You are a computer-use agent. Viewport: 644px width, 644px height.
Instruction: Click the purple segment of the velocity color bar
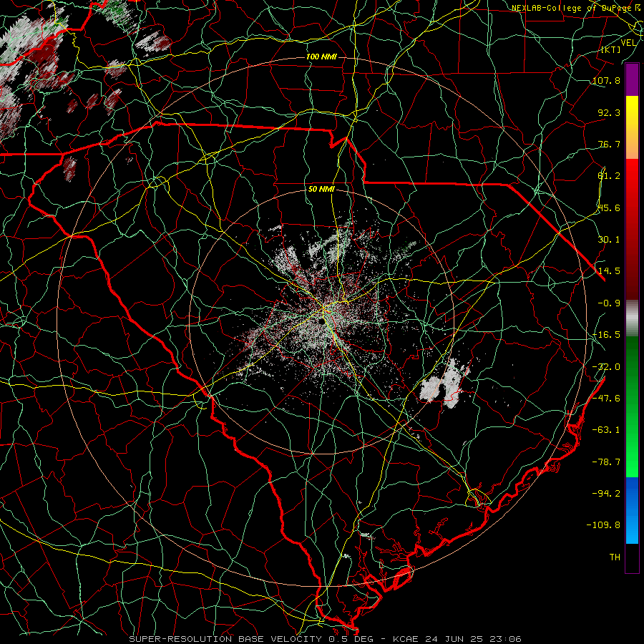tap(632, 80)
